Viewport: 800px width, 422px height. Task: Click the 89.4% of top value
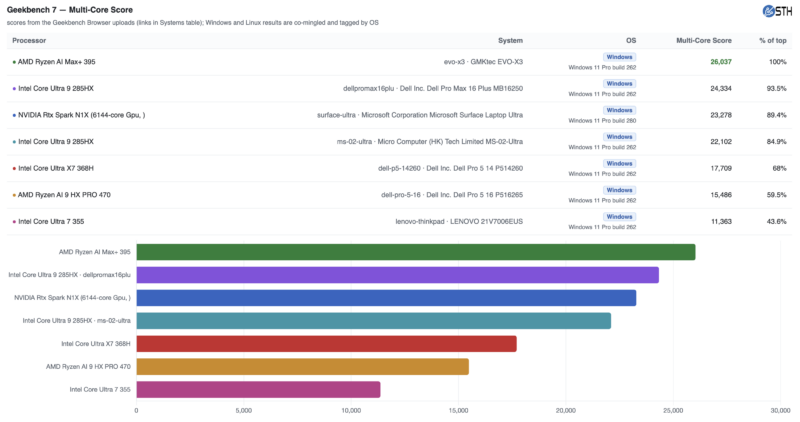(x=776, y=115)
